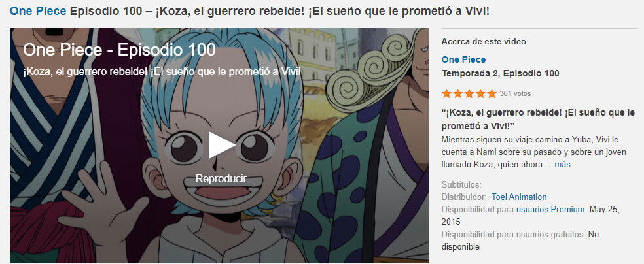Rate with the fourth orange star
Image resolution: width=644 pixels, height=264 pixels.
[x=480, y=94]
